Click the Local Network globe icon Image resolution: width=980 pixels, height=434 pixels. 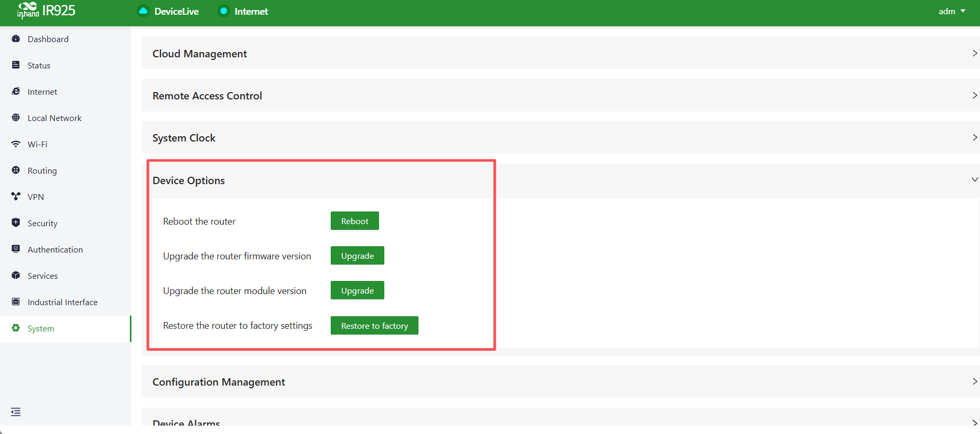pyautogui.click(x=16, y=118)
